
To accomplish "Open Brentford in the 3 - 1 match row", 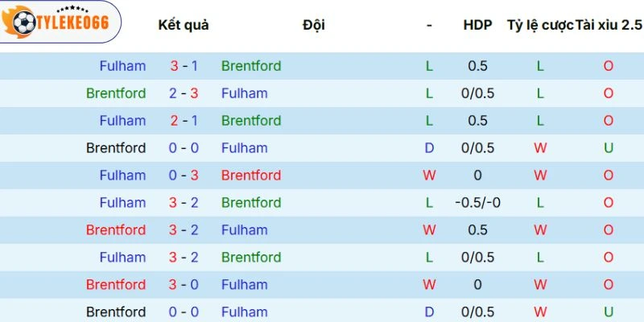I will click(x=251, y=66).
